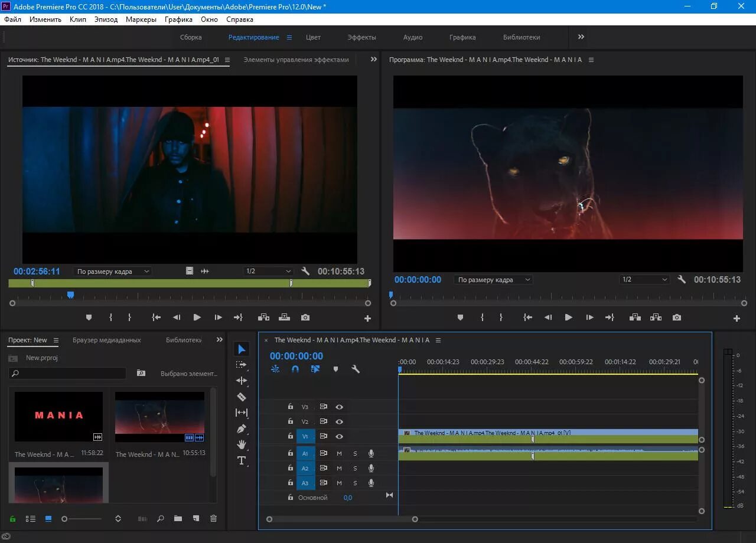Activate the Hand tool
The width and height of the screenshot is (756, 543).
click(242, 444)
